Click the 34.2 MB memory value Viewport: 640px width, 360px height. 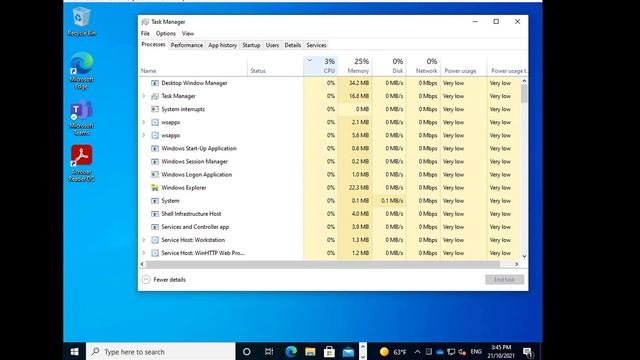click(359, 83)
